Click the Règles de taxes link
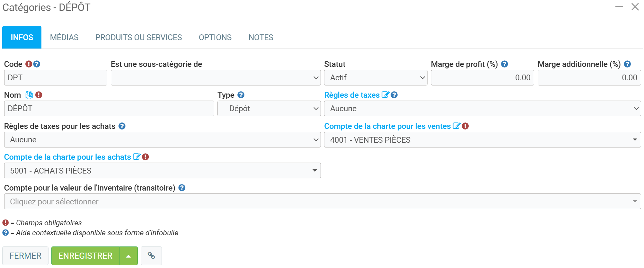Image resolution: width=644 pixels, height=268 pixels. tap(352, 95)
